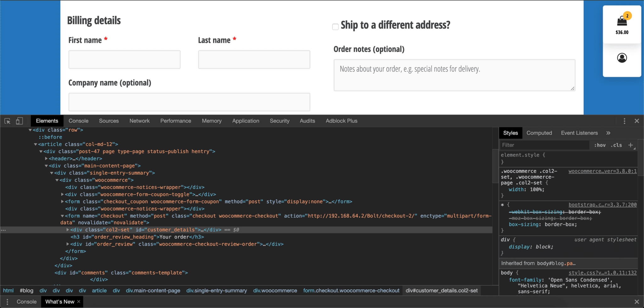The image size is (644, 308).
Task: Add new style rule plus icon
Action: coord(630,145)
